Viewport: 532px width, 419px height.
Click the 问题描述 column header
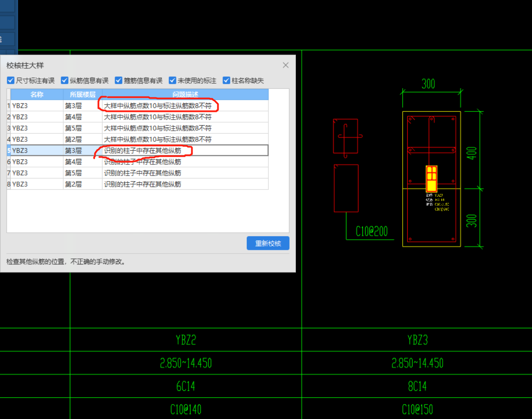coord(185,94)
